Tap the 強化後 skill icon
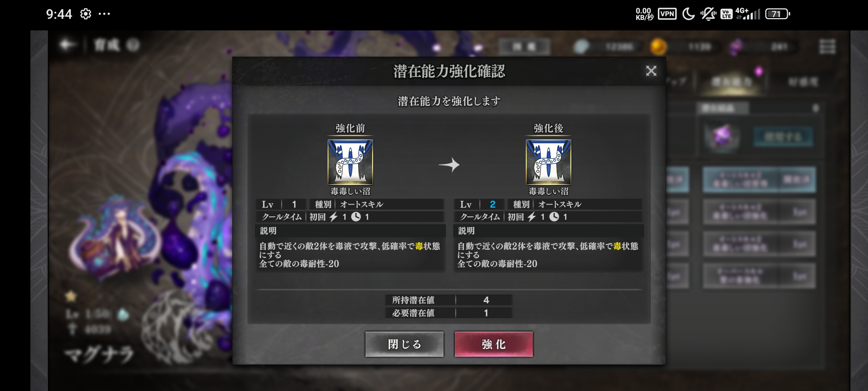The width and height of the screenshot is (868, 391). click(548, 162)
